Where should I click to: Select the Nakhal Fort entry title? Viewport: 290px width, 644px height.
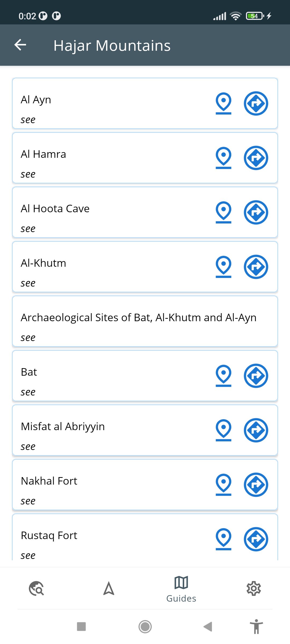coord(49,481)
